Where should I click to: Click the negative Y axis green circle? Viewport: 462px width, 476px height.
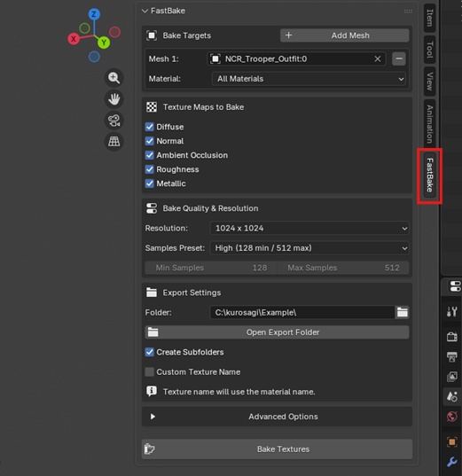(x=84, y=28)
